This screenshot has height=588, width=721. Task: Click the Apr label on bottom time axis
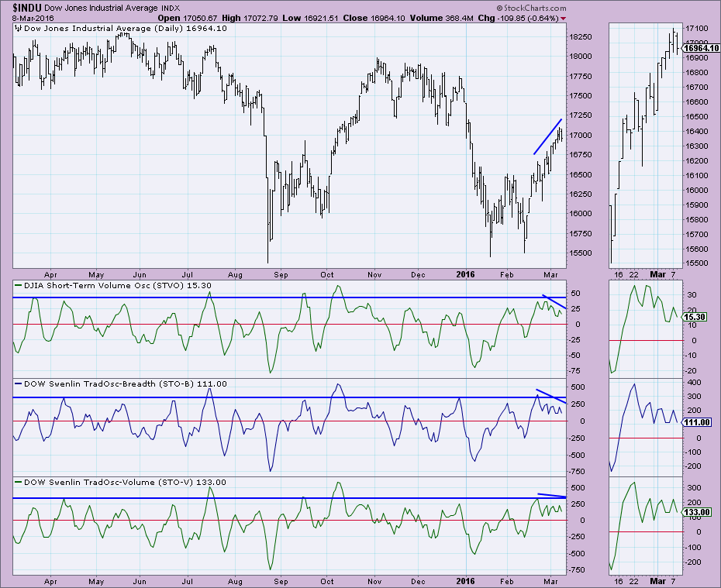tap(50, 582)
